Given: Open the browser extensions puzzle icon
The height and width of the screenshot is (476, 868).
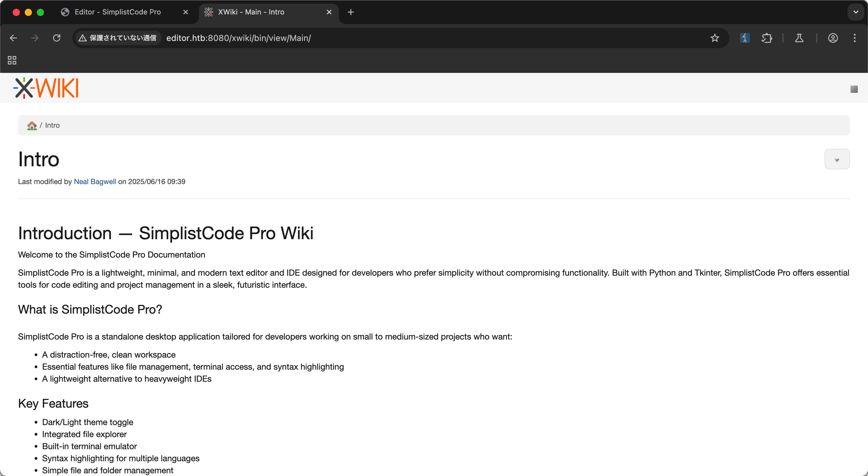Looking at the screenshot, I should point(766,38).
